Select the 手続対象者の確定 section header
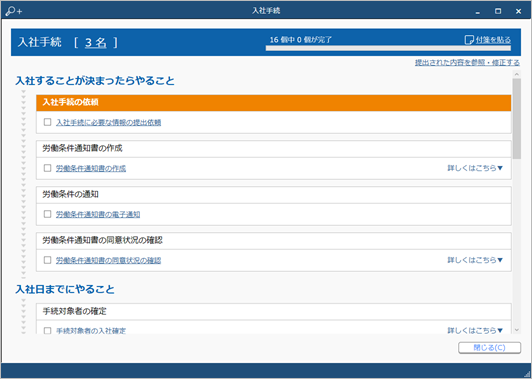The image size is (532, 379). pos(273,311)
